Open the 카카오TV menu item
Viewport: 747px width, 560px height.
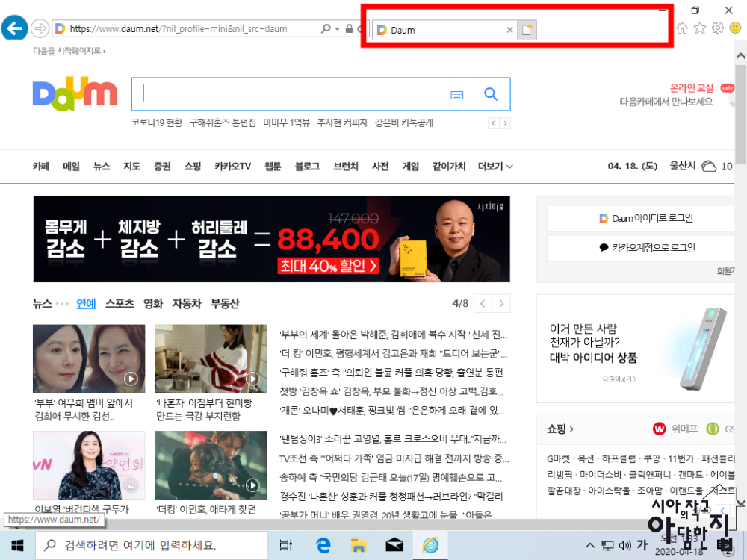click(x=232, y=167)
